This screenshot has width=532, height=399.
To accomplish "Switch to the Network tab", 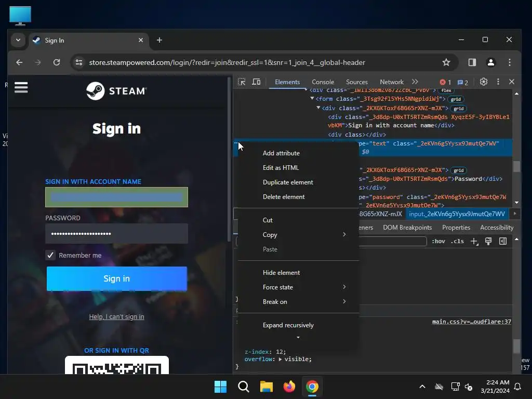I will coord(392,82).
